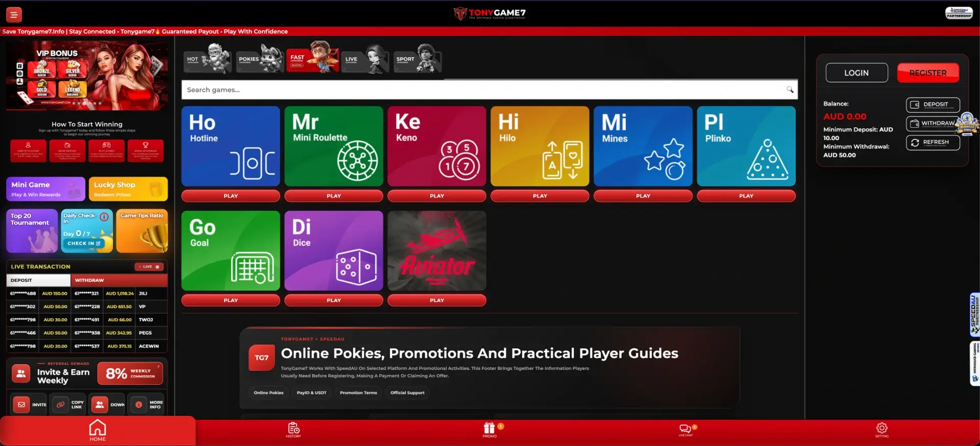
Task: Click PLAY under Hilo
Action: (540, 196)
